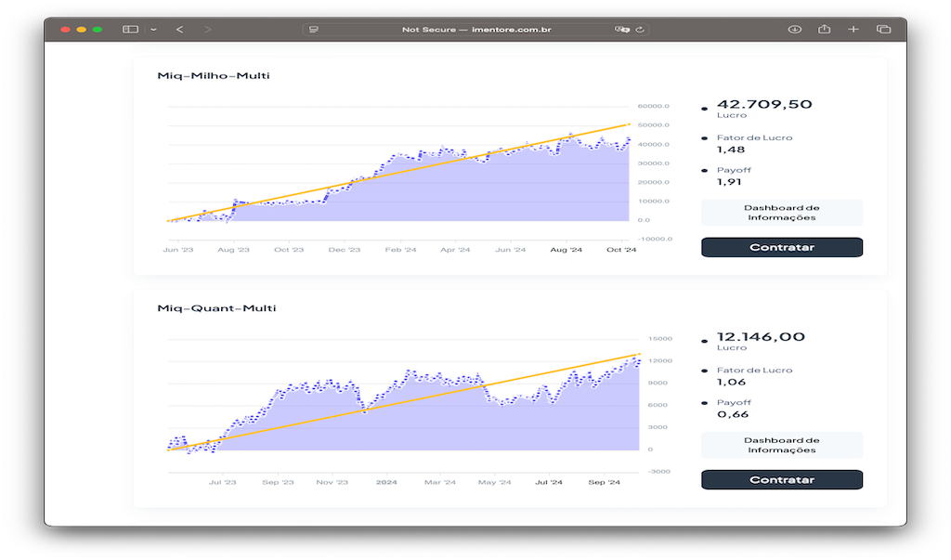The image size is (951, 560).
Task: Select the Miq-Milho-Multi card title
Action: pos(214,75)
